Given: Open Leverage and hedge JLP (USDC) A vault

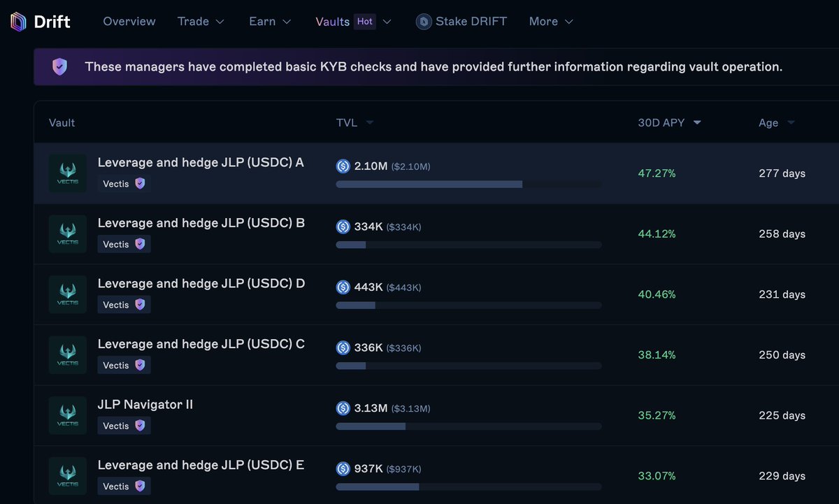Looking at the screenshot, I should pos(201,163).
